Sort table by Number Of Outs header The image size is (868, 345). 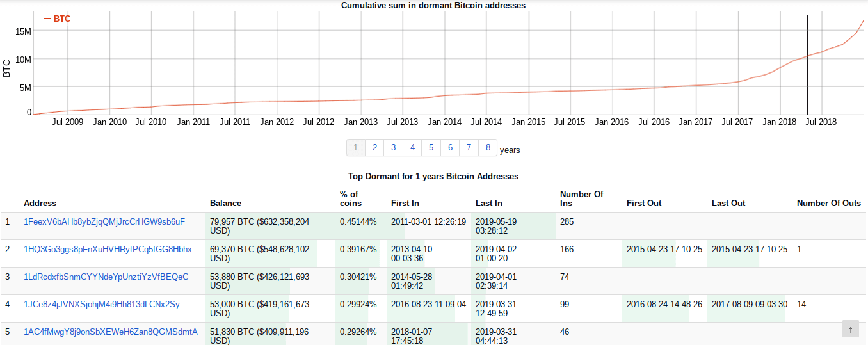828,204
